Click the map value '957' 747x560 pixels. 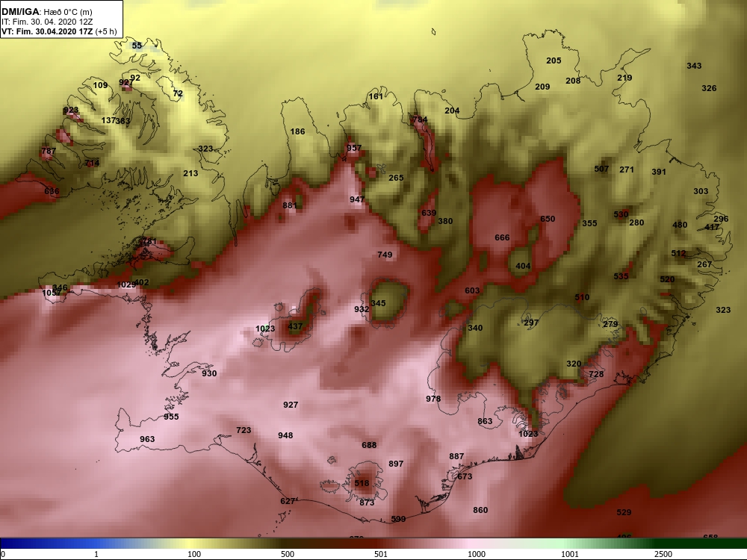click(x=354, y=148)
